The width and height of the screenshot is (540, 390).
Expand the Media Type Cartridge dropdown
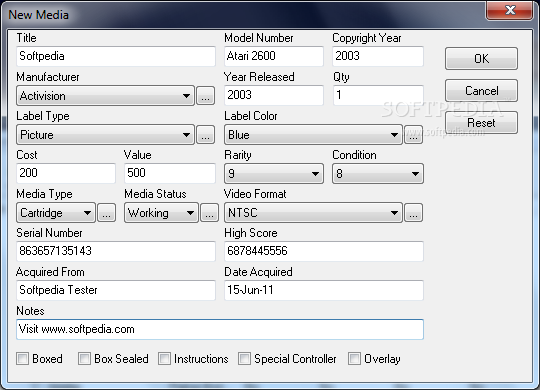click(x=56, y=213)
